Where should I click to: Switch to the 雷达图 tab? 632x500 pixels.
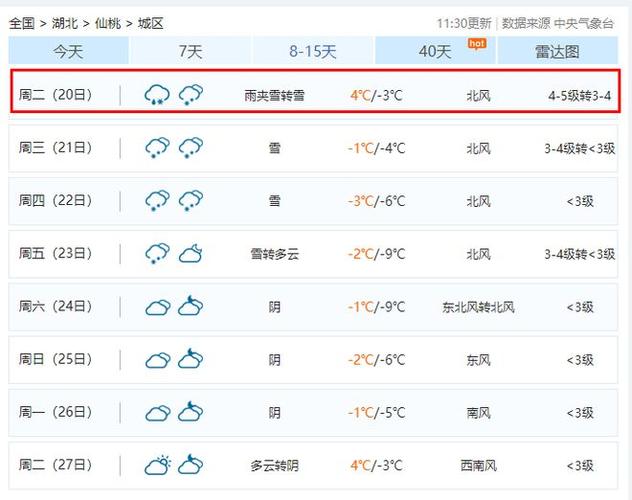(x=557, y=51)
